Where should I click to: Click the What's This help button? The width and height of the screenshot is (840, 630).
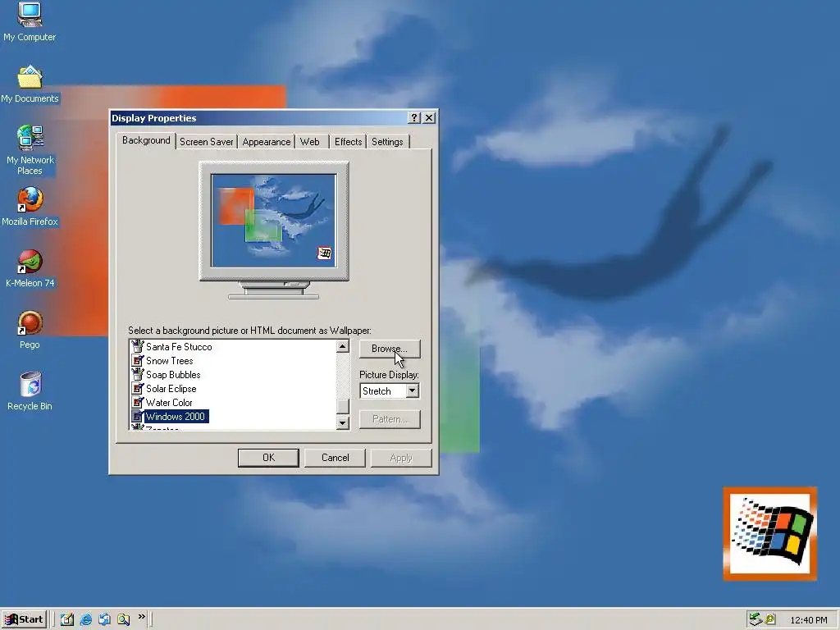pyautogui.click(x=414, y=118)
